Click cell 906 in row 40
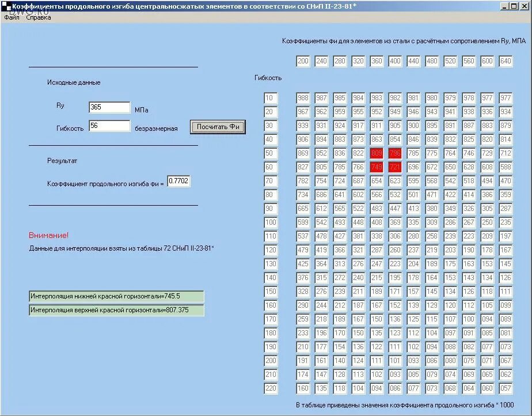Image resolution: width=532 pixels, height=416 pixels. tap(303, 139)
